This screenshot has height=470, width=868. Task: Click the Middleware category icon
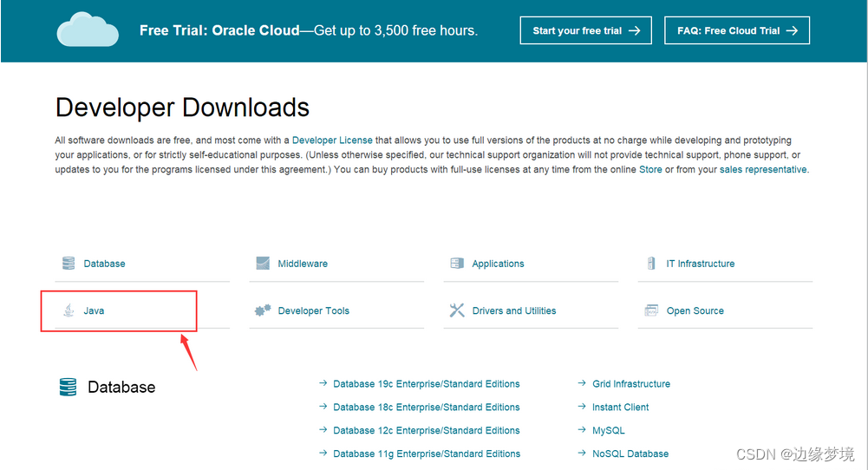(x=263, y=263)
